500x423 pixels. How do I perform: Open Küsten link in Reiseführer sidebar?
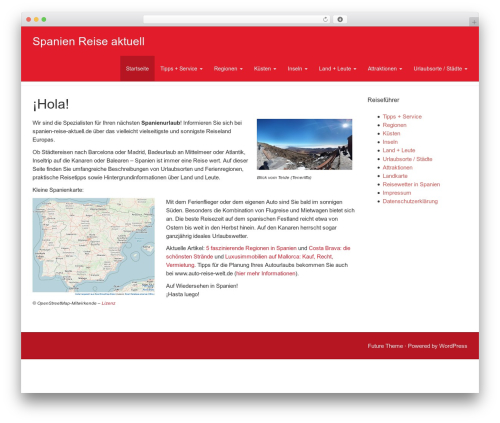click(x=391, y=133)
